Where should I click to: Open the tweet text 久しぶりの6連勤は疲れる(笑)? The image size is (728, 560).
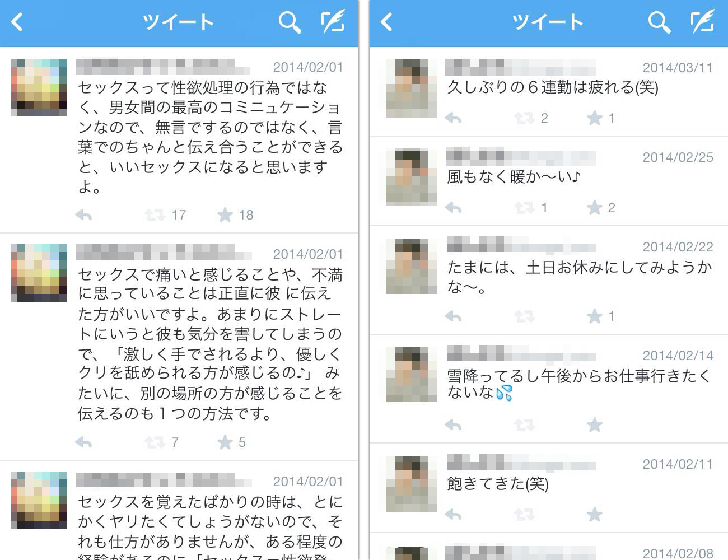(x=553, y=87)
